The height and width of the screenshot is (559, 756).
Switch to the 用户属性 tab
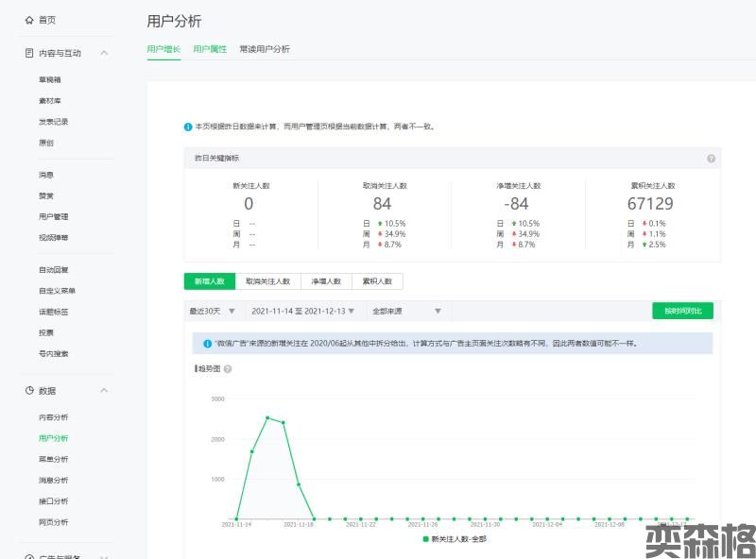click(210, 49)
